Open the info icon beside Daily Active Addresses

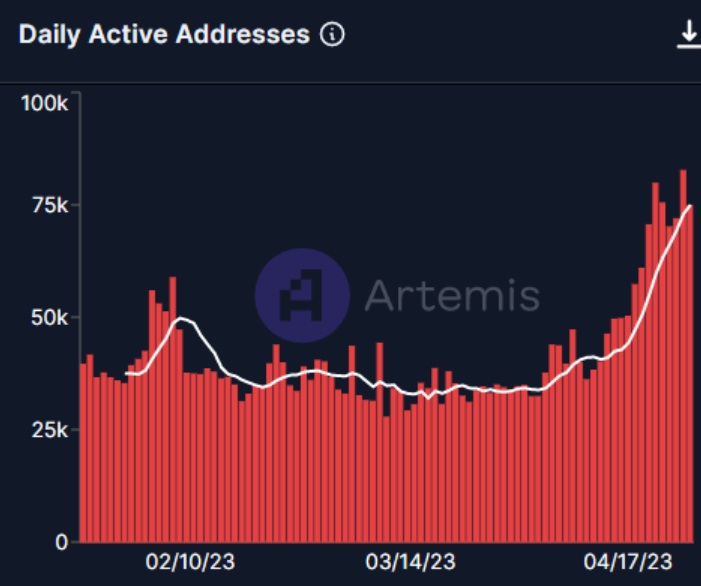pos(332,34)
